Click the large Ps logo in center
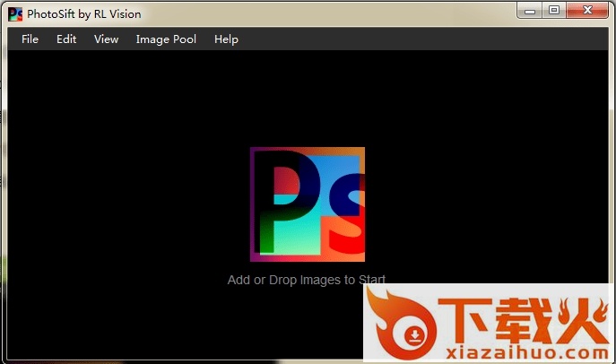 pyautogui.click(x=308, y=204)
